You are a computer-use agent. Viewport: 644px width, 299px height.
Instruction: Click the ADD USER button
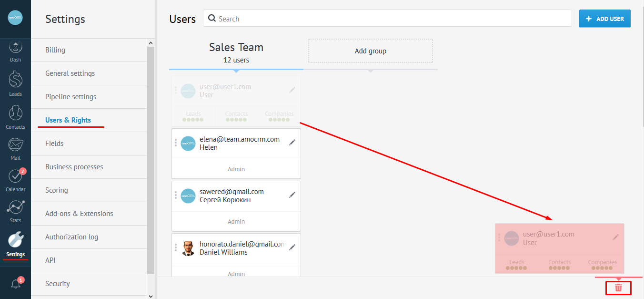604,18
